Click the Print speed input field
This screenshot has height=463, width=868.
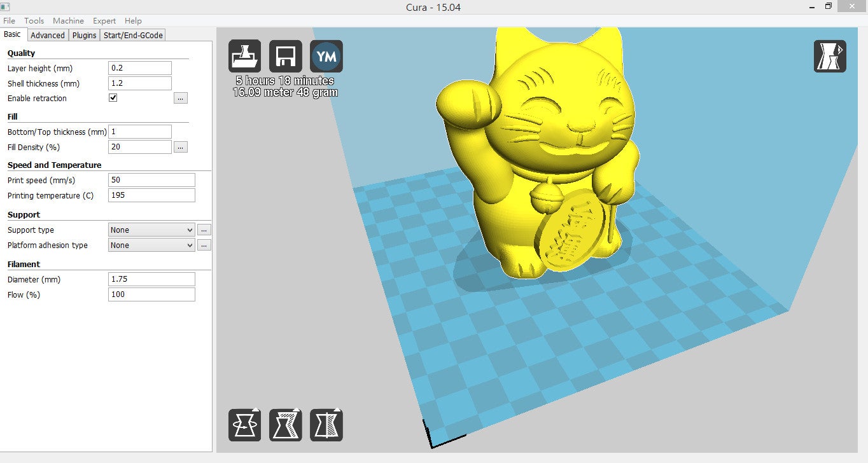151,180
